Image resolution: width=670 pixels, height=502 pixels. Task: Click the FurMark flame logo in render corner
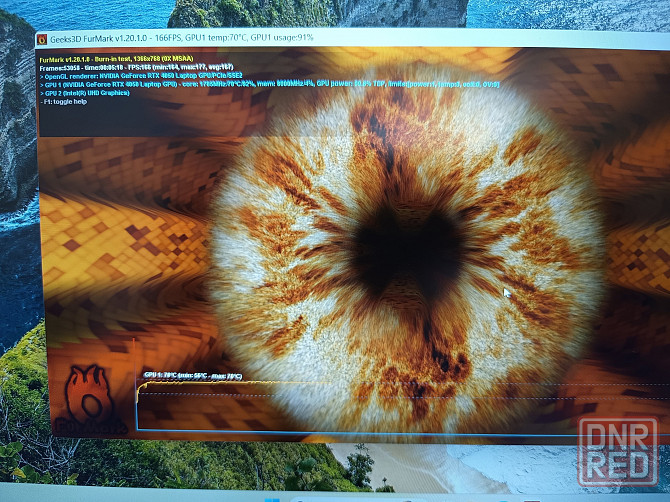(91, 399)
